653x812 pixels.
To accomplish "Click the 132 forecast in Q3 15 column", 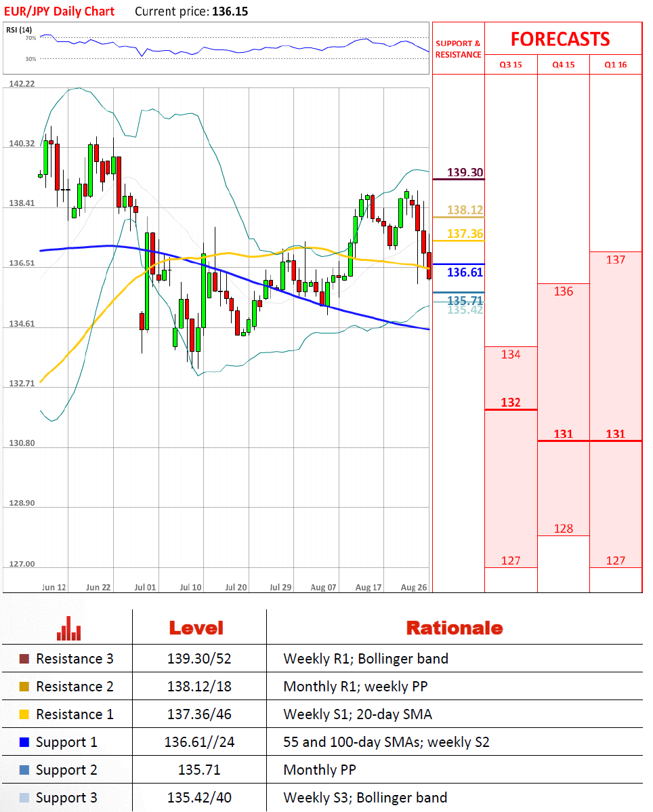I will click(510, 403).
